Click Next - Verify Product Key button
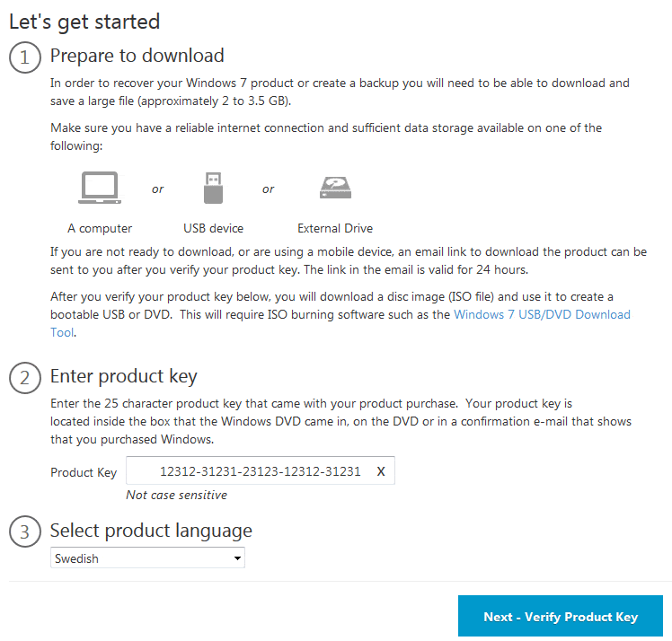The height and width of the screenshot is (641, 672). click(560, 616)
